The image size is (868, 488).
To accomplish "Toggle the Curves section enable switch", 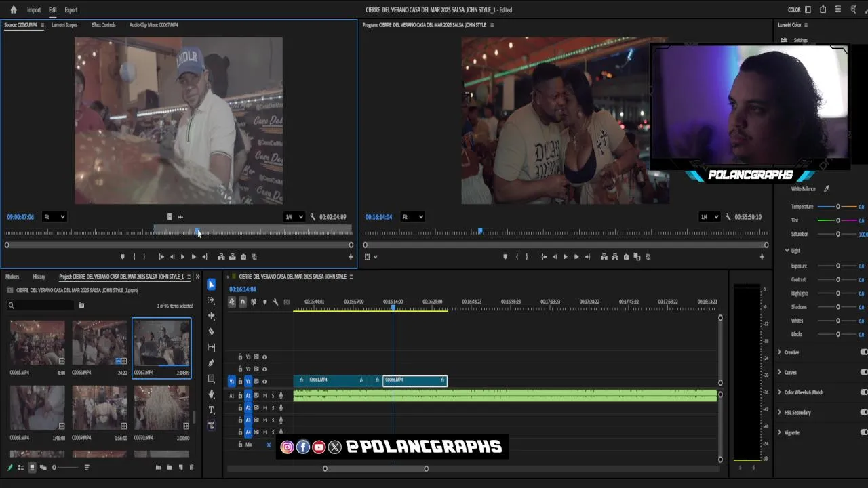I will pyautogui.click(x=864, y=372).
